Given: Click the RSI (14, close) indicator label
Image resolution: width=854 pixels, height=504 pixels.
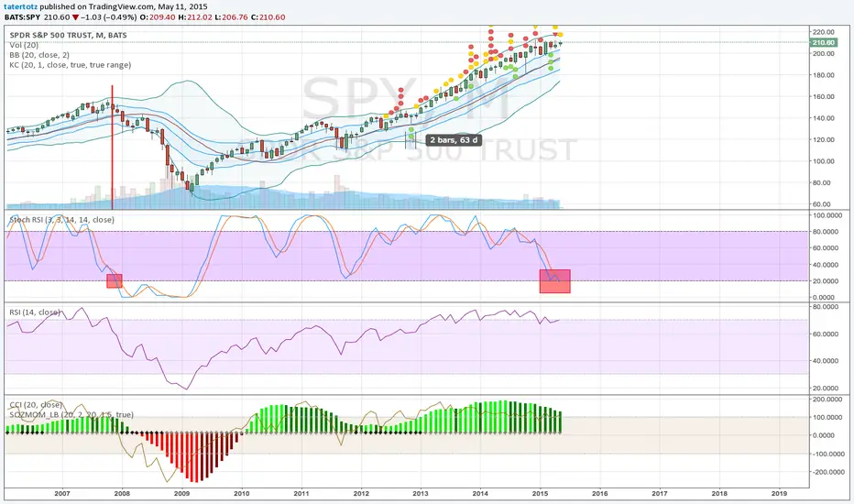Looking at the screenshot, I should click(34, 312).
